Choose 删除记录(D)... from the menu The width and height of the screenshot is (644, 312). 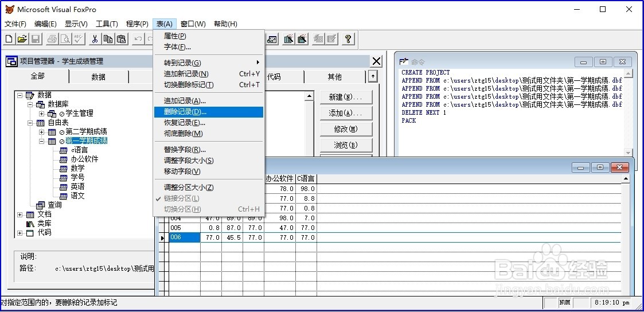click(209, 112)
